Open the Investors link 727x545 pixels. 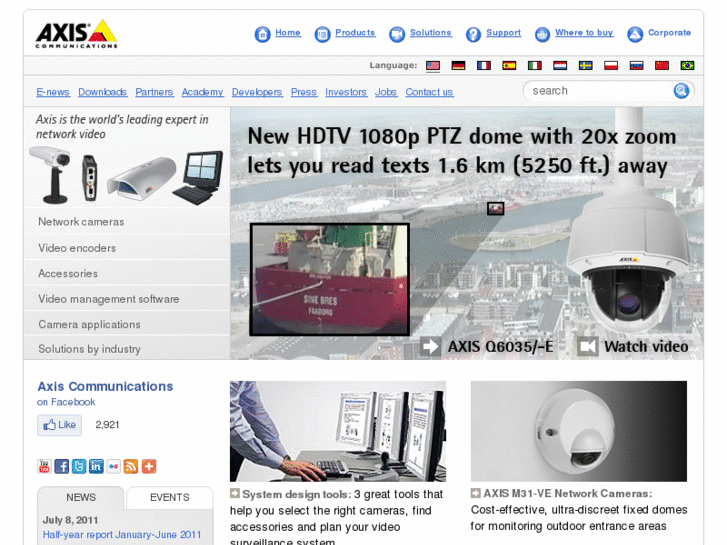tap(346, 92)
